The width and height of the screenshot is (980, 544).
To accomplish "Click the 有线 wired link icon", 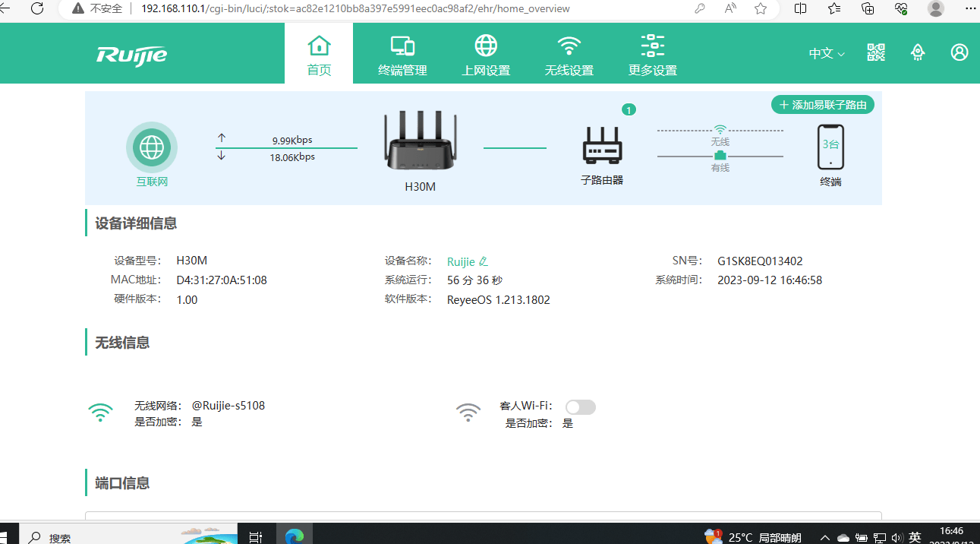I will [x=720, y=156].
